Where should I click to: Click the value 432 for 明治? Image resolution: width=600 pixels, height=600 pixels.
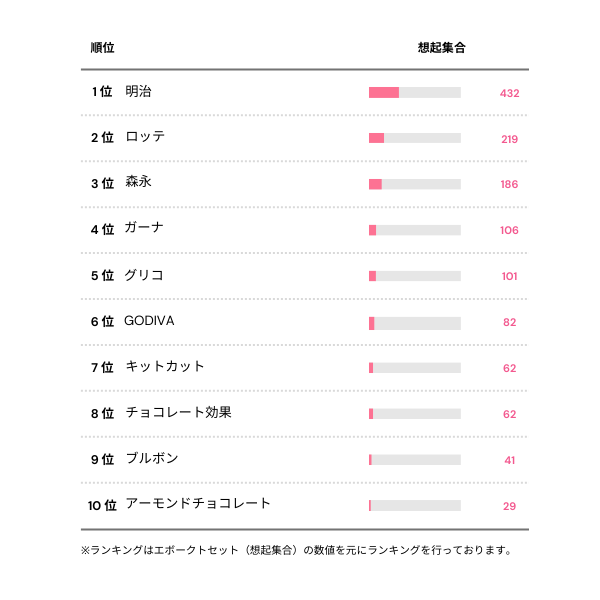[509, 93]
